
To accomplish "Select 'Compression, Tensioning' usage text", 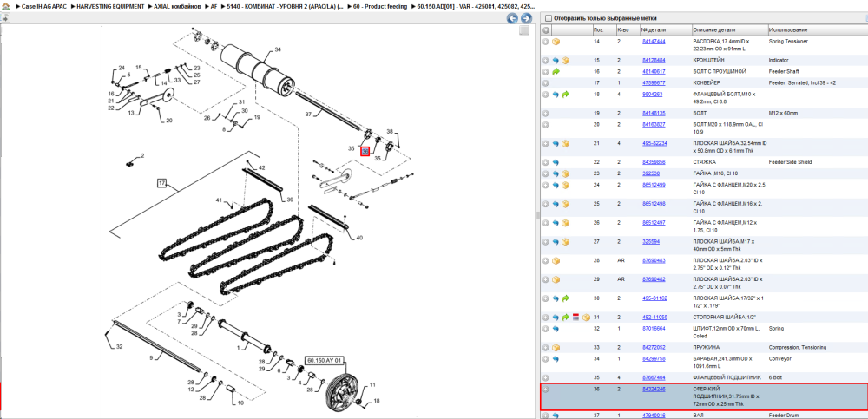I will (x=798, y=348).
